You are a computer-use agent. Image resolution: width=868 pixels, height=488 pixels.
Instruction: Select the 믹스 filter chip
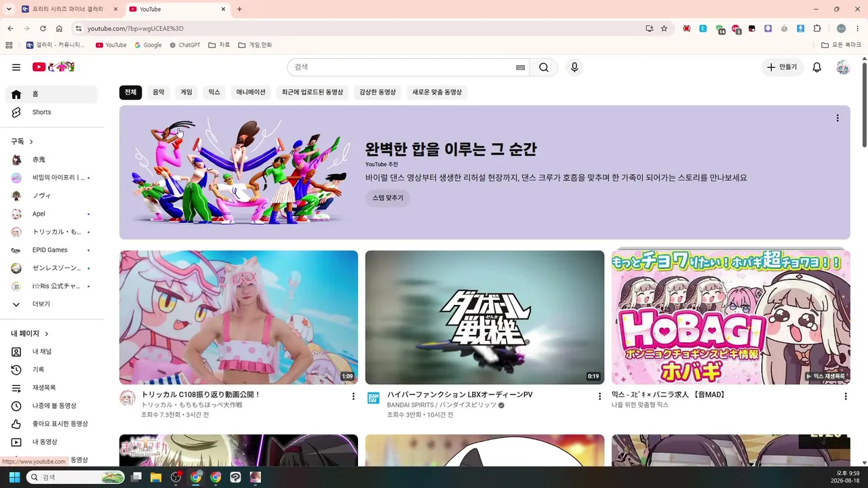pos(214,92)
